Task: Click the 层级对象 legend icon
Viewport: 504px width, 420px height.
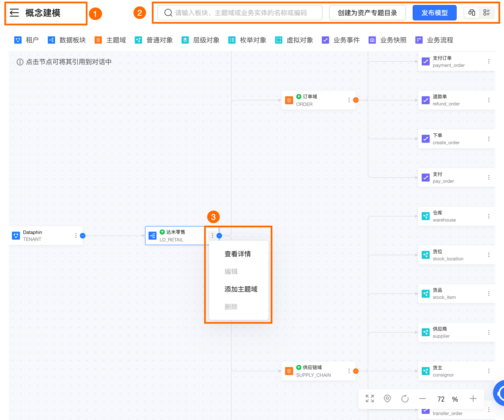Action: point(185,40)
